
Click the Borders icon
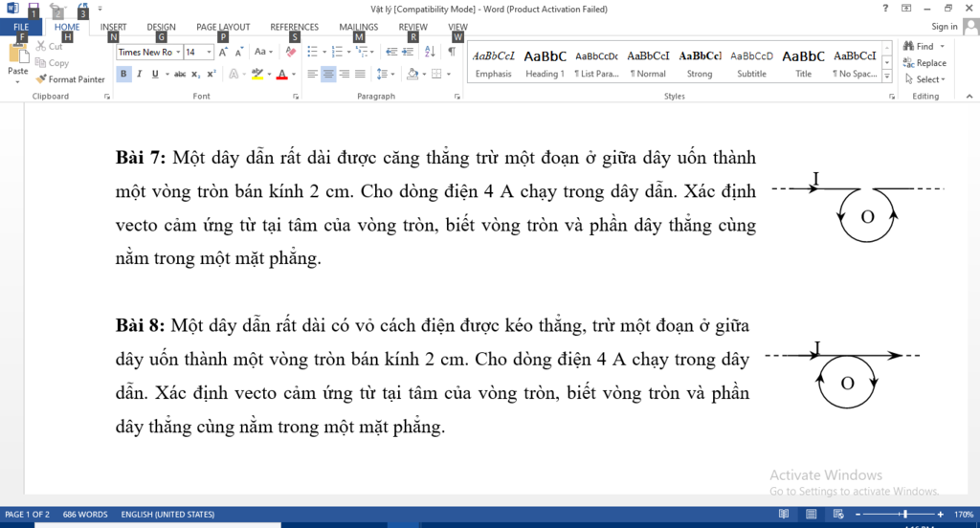(x=436, y=74)
